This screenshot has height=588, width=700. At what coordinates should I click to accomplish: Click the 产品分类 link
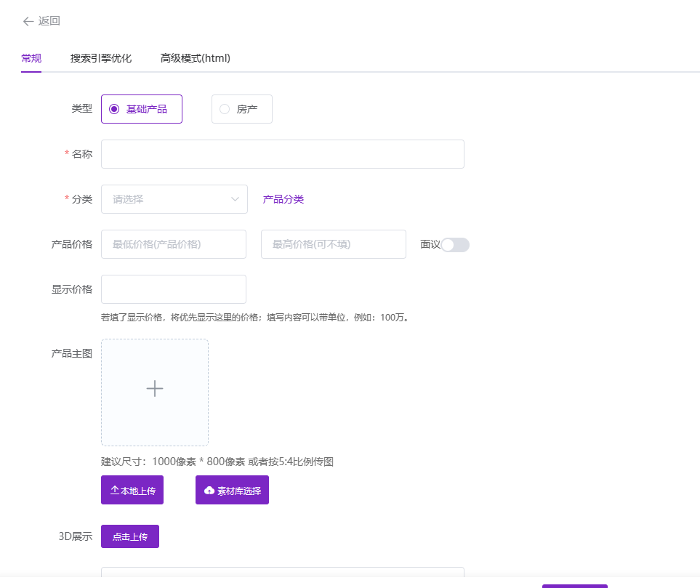tap(283, 199)
